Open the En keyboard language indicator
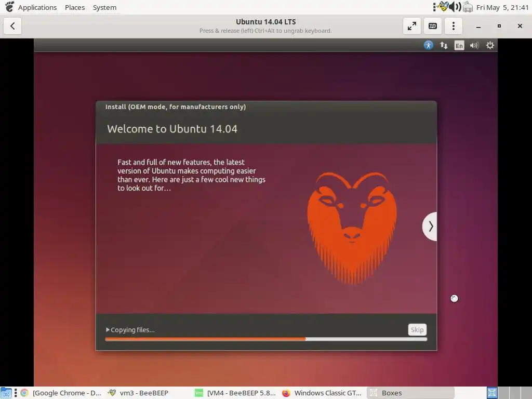 459,46
